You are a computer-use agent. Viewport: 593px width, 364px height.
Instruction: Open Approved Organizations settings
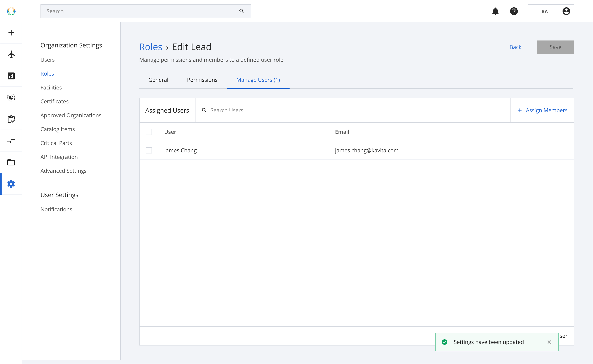tap(71, 115)
